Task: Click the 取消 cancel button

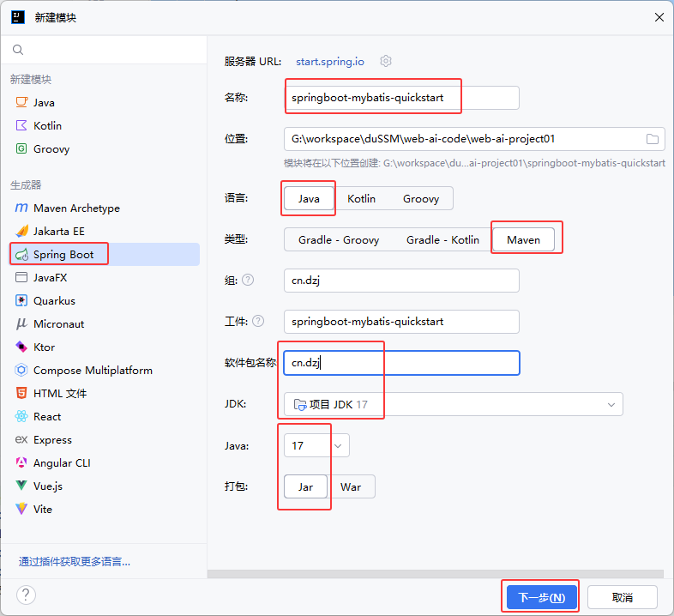Action: pyautogui.click(x=623, y=597)
